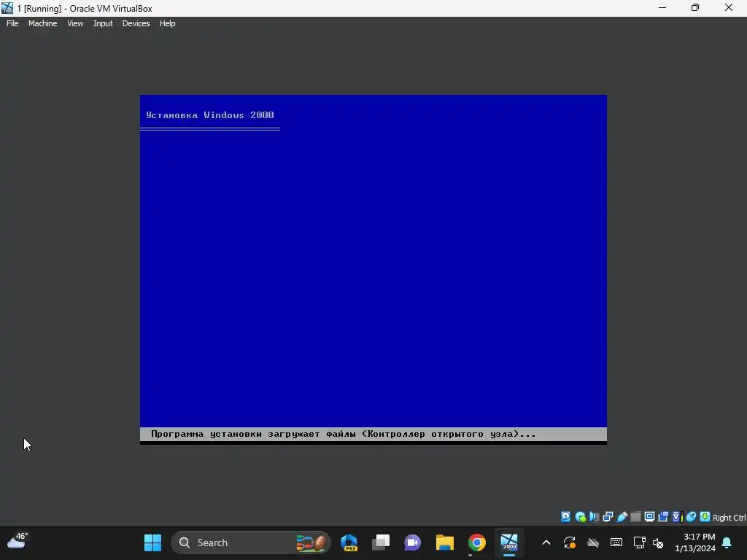Click the recording indicator icon

tap(663, 517)
